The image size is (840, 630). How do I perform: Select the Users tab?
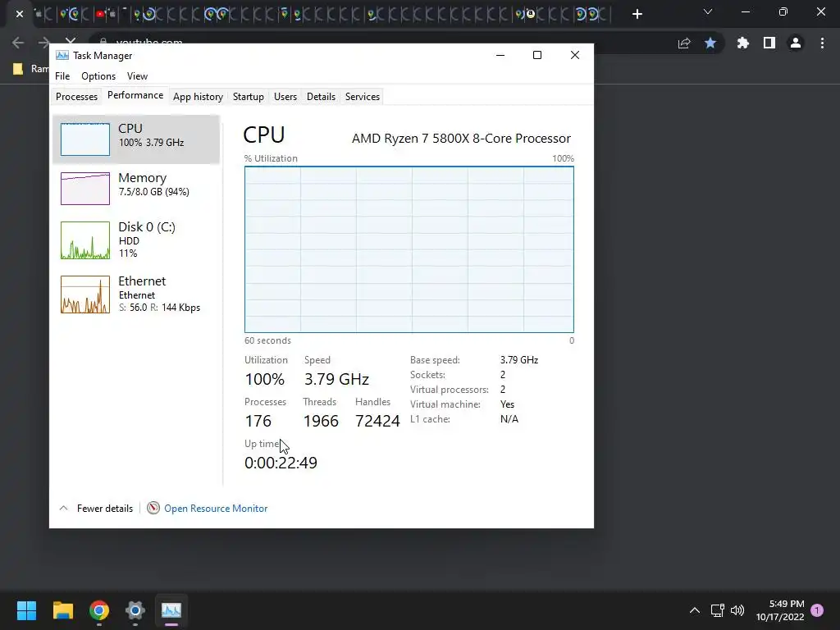click(x=285, y=97)
